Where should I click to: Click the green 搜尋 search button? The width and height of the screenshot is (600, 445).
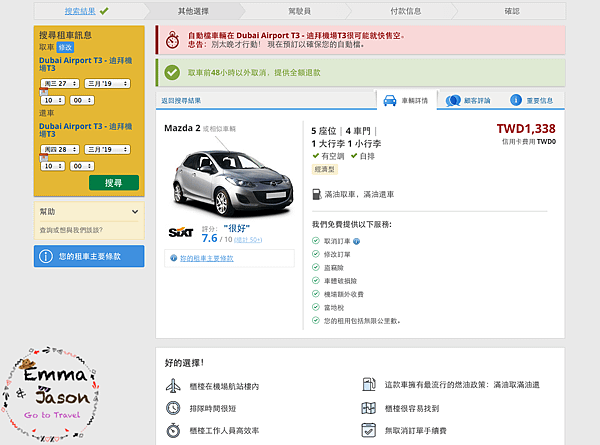[x=114, y=183]
